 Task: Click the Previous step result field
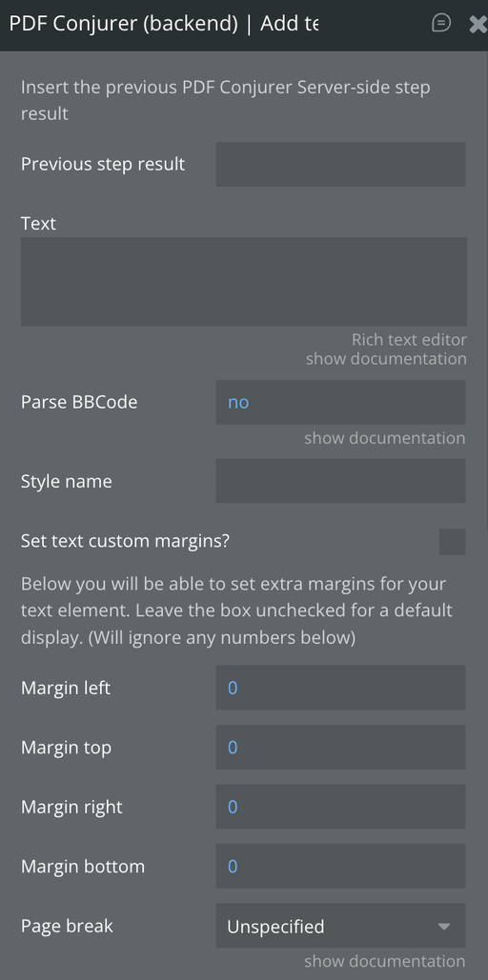(340, 165)
